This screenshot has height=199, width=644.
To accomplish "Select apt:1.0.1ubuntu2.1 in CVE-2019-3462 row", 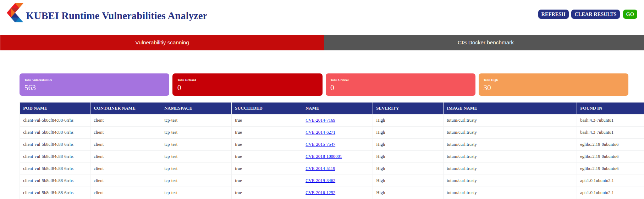I will 597,181.
